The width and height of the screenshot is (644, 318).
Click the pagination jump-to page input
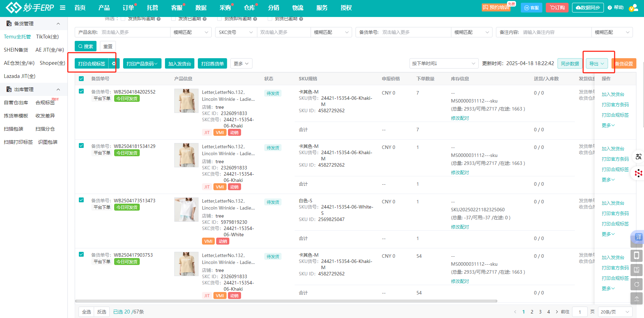pyautogui.click(x=580, y=312)
